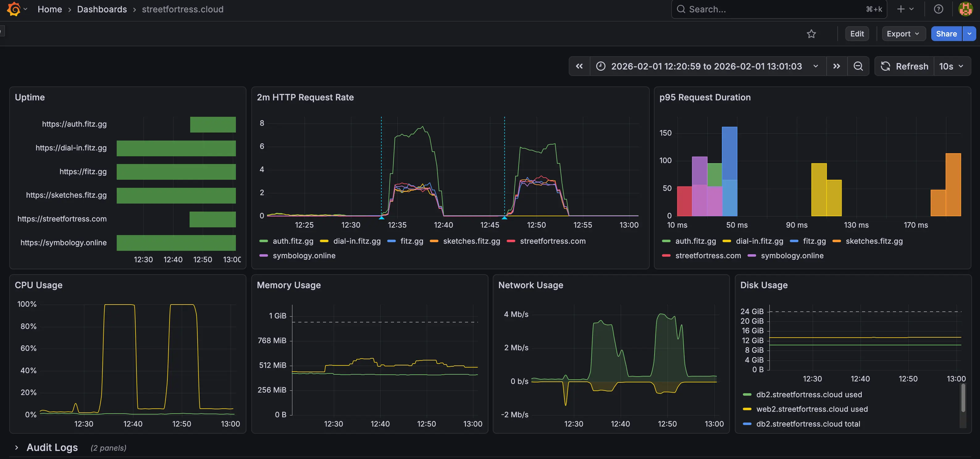Shift time range back with double-left arrow
The image size is (980, 459).
click(x=579, y=66)
